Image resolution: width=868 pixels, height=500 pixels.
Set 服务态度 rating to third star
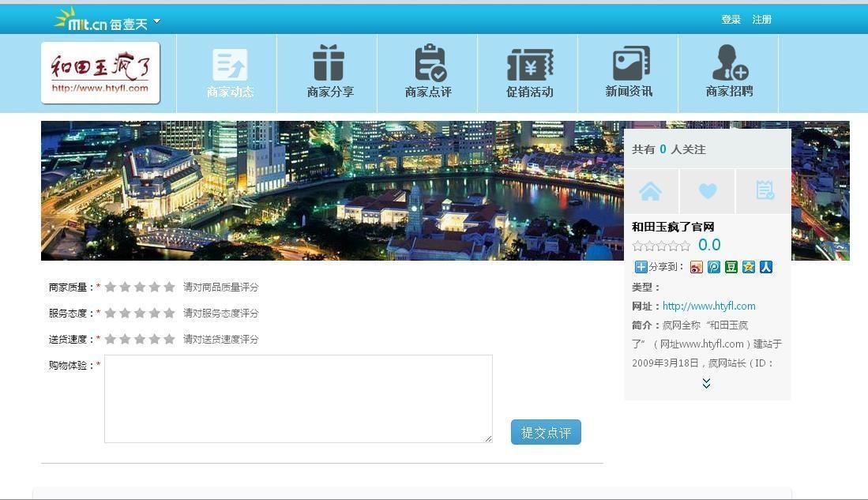tap(140, 314)
